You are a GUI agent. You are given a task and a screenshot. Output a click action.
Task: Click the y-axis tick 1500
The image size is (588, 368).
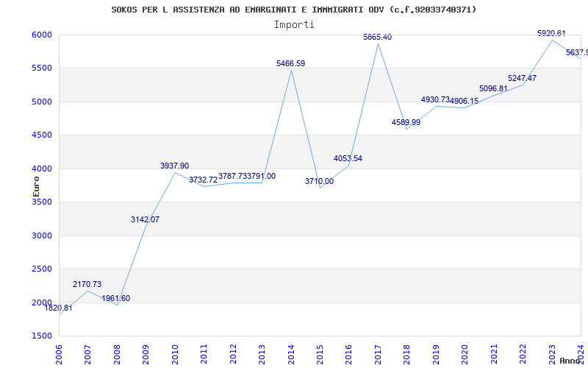coord(42,336)
